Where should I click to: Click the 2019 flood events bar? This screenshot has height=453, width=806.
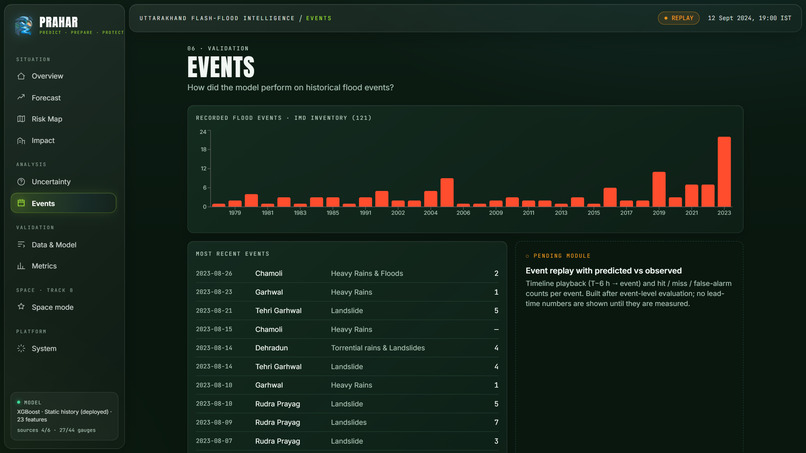pos(659,189)
